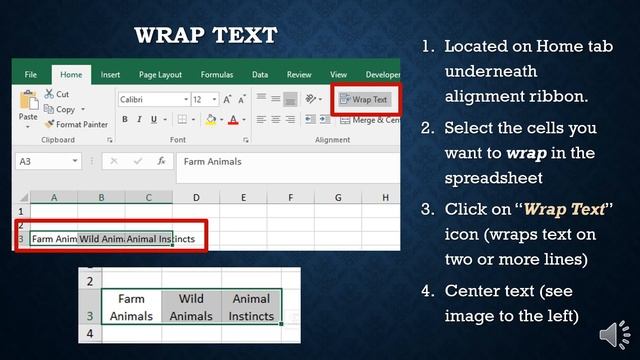Click the Top Align icon
Screen dimensions: 640x360
pyautogui.click(x=261, y=98)
